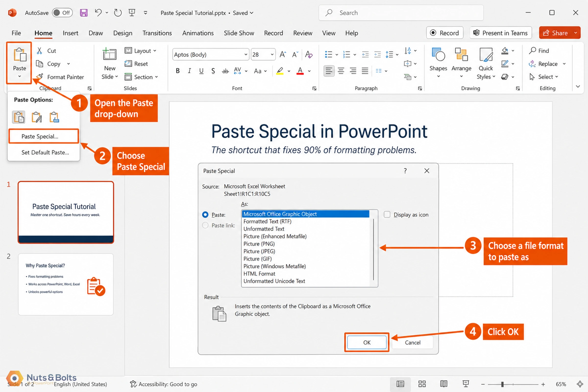Open the Insert ribbon tab

click(x=70, y=33)
